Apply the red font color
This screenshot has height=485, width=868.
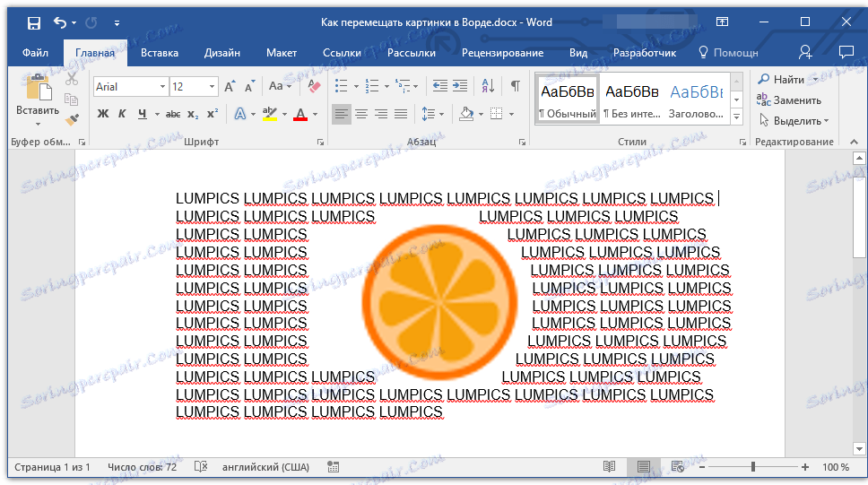[300, 114]
